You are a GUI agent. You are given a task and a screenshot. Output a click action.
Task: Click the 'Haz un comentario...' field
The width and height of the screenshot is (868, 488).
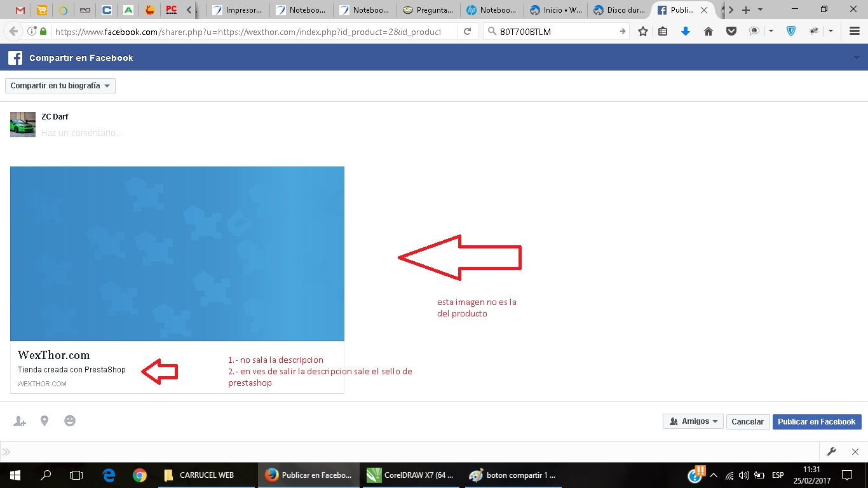(x=83, y=133)
